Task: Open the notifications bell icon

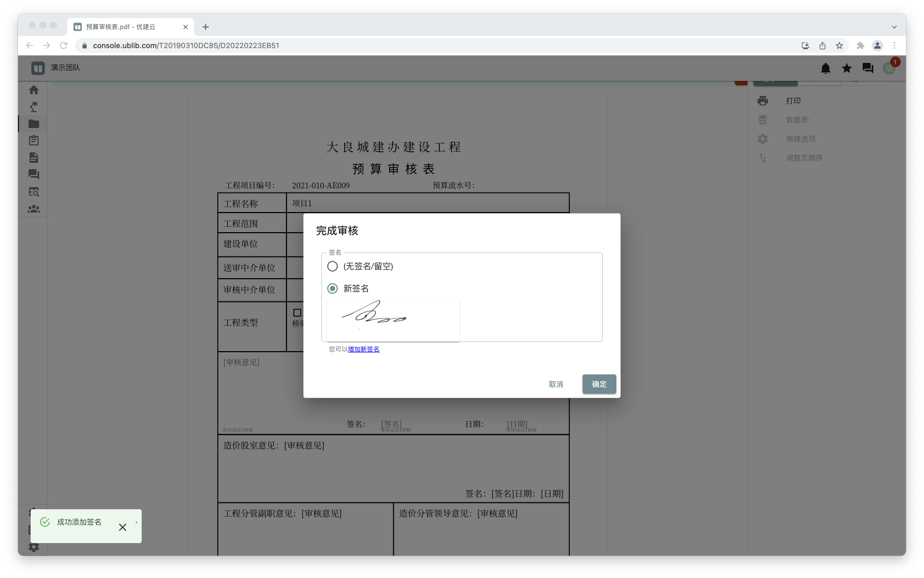Action: (x=826, y=68)
